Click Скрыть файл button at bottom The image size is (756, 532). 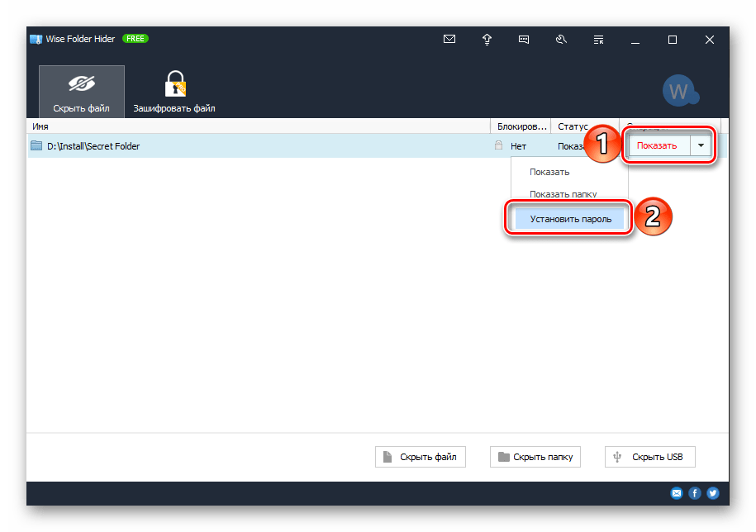tap(421, 457)
